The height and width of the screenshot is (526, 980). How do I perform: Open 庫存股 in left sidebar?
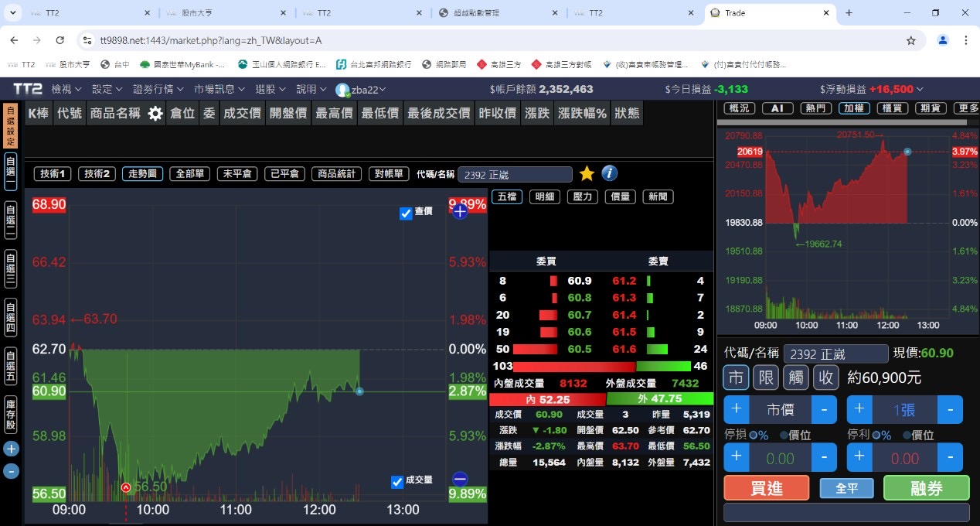[11, 416]
